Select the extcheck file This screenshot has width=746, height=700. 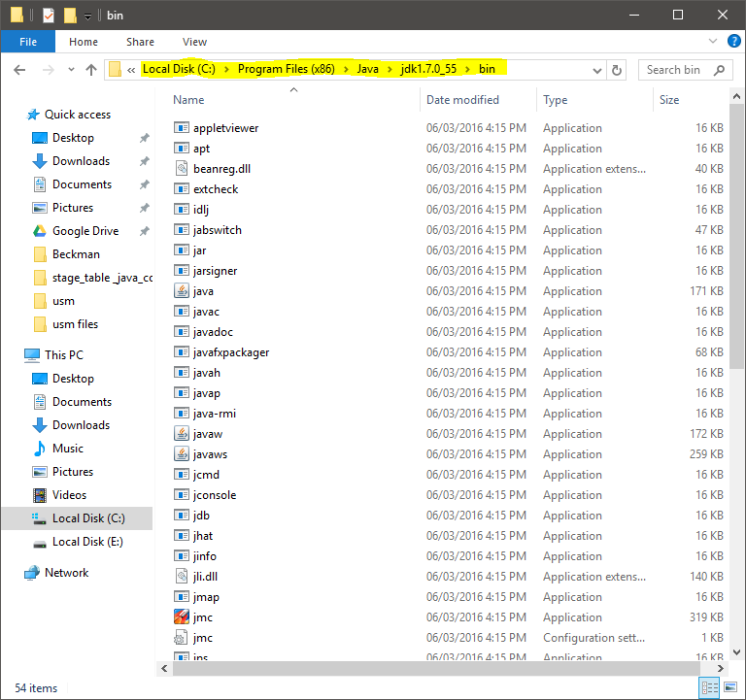tap(216, 189)
